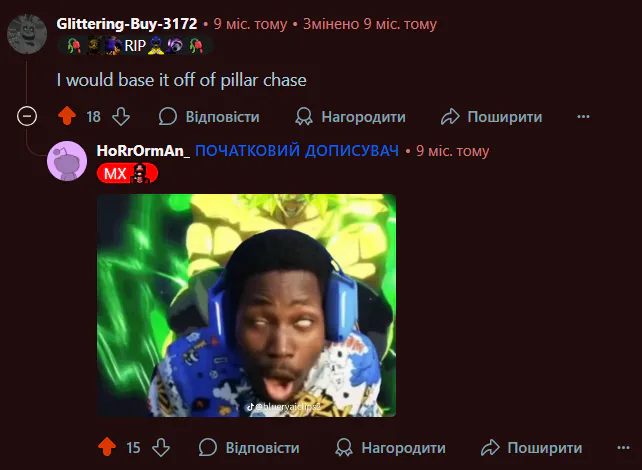This screenshot has height=470, width=642.
Task: Collapse the comment thread with minus circle
Action: [27, 116]
